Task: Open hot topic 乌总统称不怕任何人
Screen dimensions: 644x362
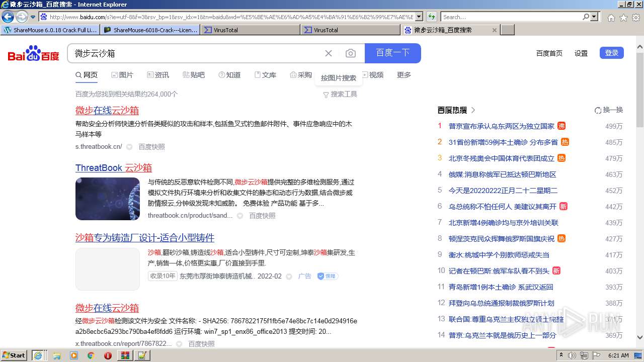Action: [x=503, y=207]
